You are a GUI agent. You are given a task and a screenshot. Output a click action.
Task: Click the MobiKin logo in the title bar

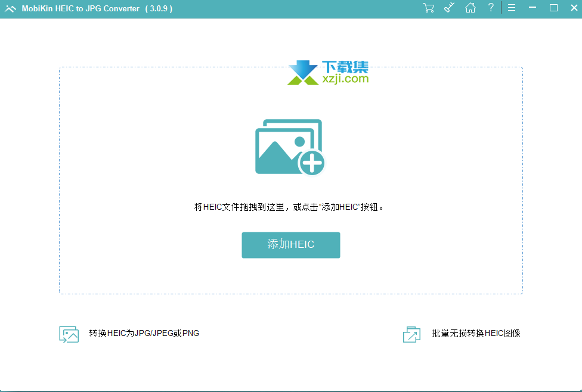pyautogui.click(x=10, y=8)
